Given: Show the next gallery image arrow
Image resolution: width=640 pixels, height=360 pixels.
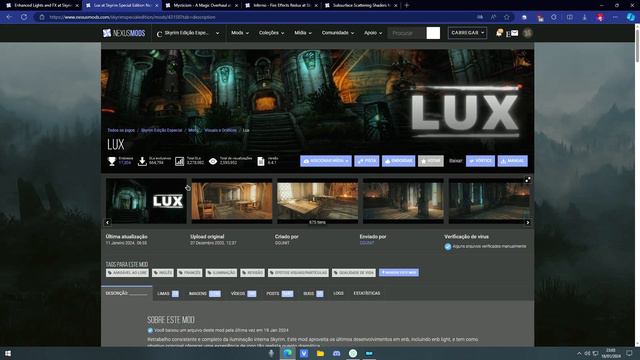Looking at the screenshot, I should 528,222.
